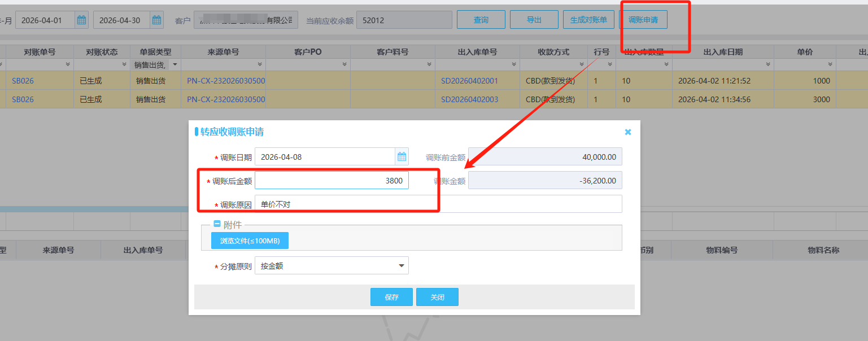Focus the 调账原因 field with 单价不对

coord(438,204)
